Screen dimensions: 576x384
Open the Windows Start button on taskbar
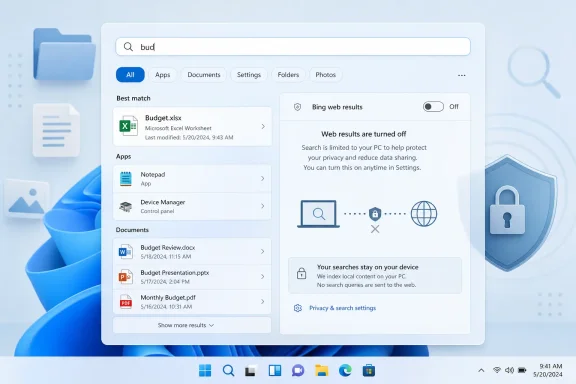click(205, 370)
